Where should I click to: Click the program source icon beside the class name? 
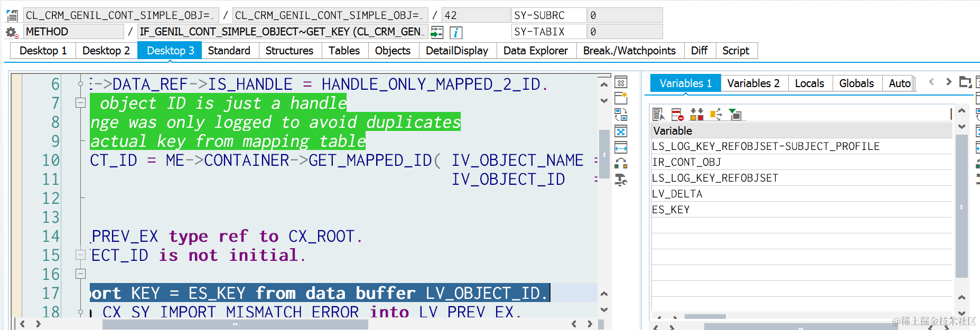(x=12, y=15)
